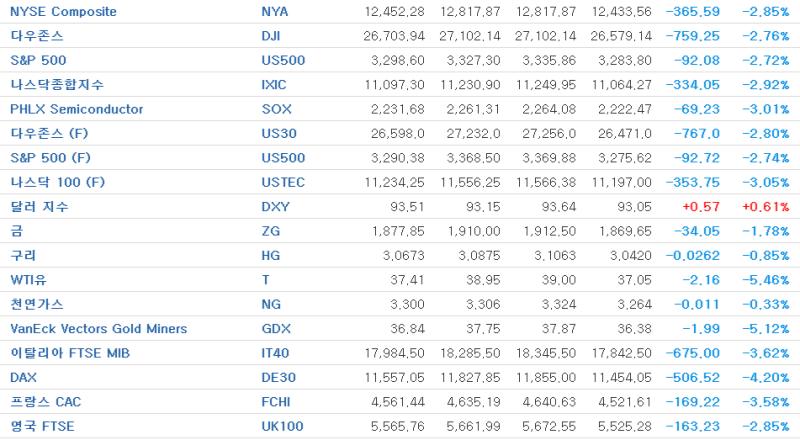This screenshot has width=800, height=440.
Task: Click the 금 gold commodity link
Action: [17, 231]
